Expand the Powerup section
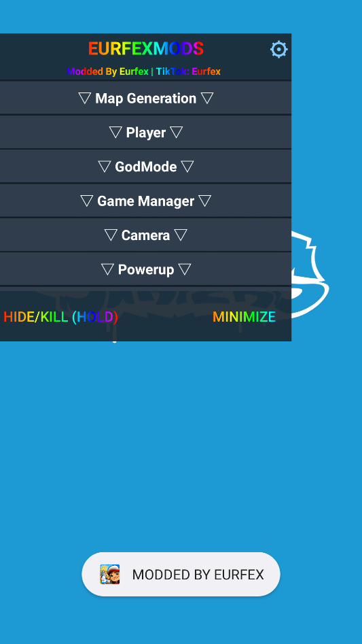 (x=145, y=269)
